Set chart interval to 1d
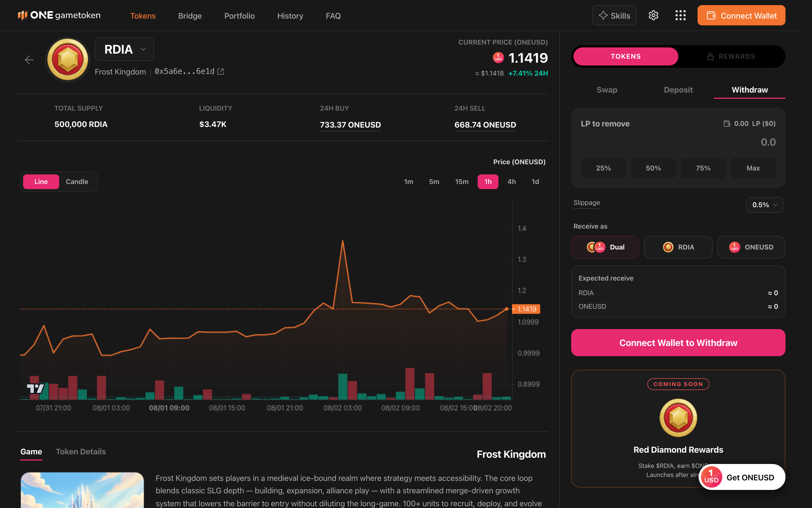The height and width of the screenshot is (508, 812). click(x=535, y=182)
